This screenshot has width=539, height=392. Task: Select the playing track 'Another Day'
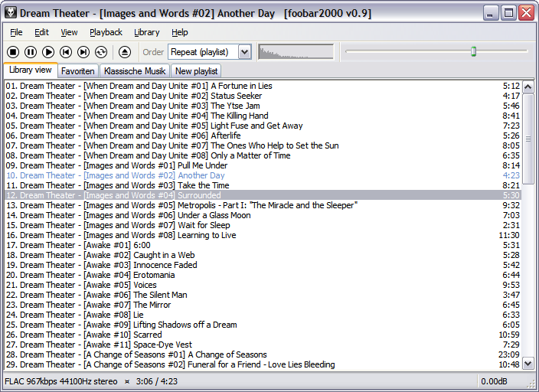pyautogui.click(x=263, y=175)
